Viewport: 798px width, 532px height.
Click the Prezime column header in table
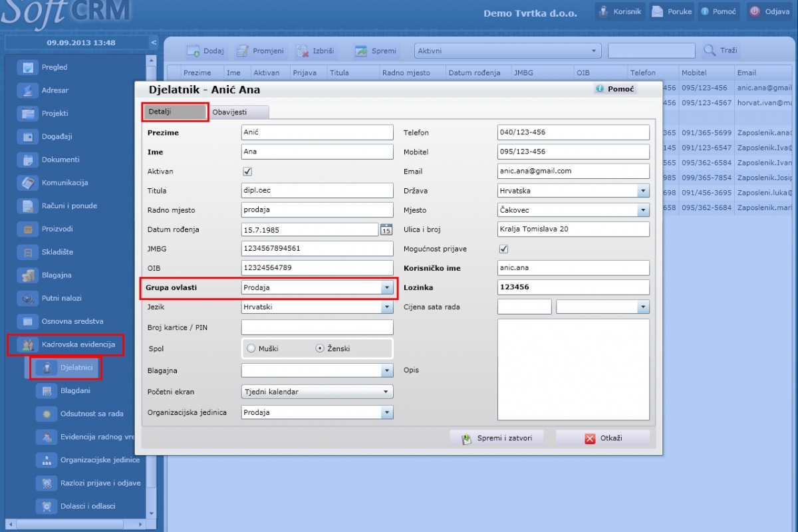tap(202, 72)
